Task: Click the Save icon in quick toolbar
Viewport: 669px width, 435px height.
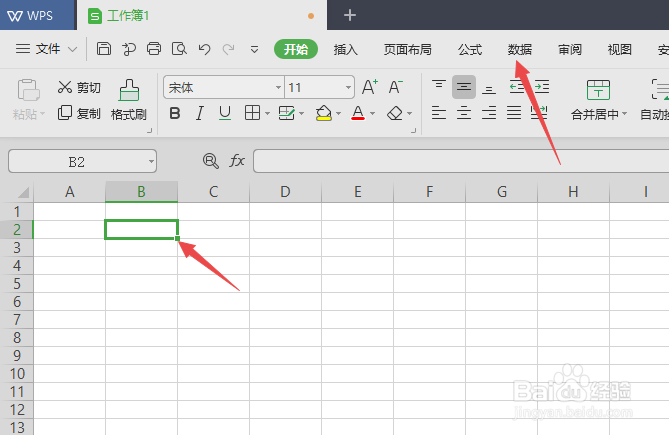Action: click(x=104, y=49)
